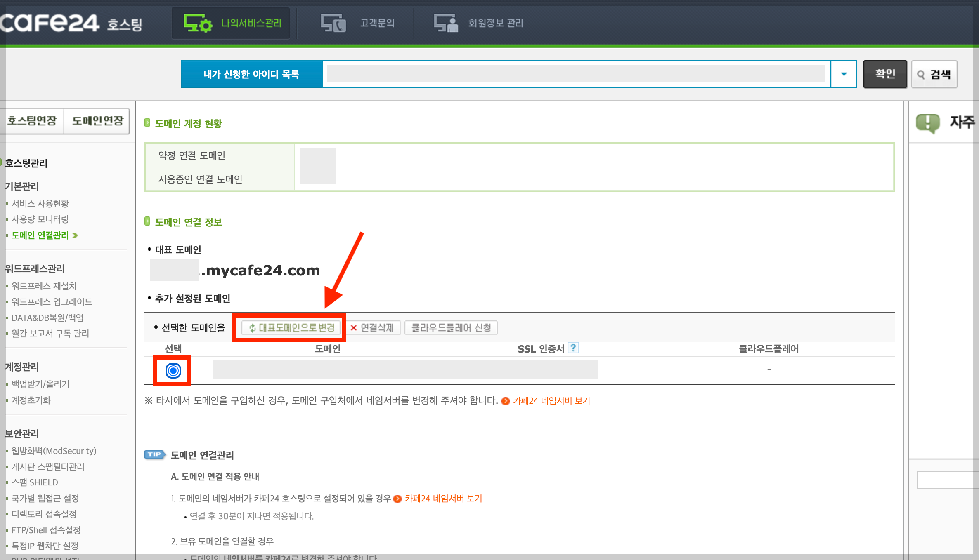
Task: Open 고객문의 phone monitor icon
Action: coord(333,23)
